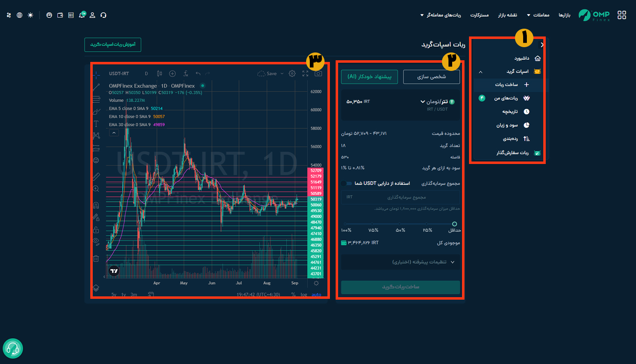Image resolution: width=636 pixels, height=364 pixels.
Task: Collapse the اسپات گرید sidebar section
Action: [x=480, y=72]
